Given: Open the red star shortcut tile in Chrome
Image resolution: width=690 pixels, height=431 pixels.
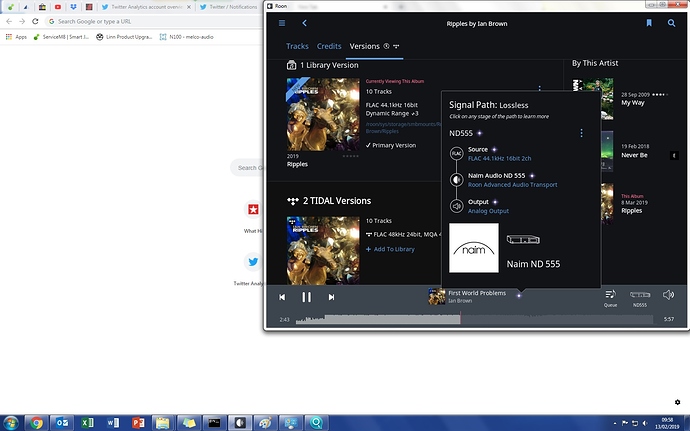Looking at the screenshot, I should [253, 209].
